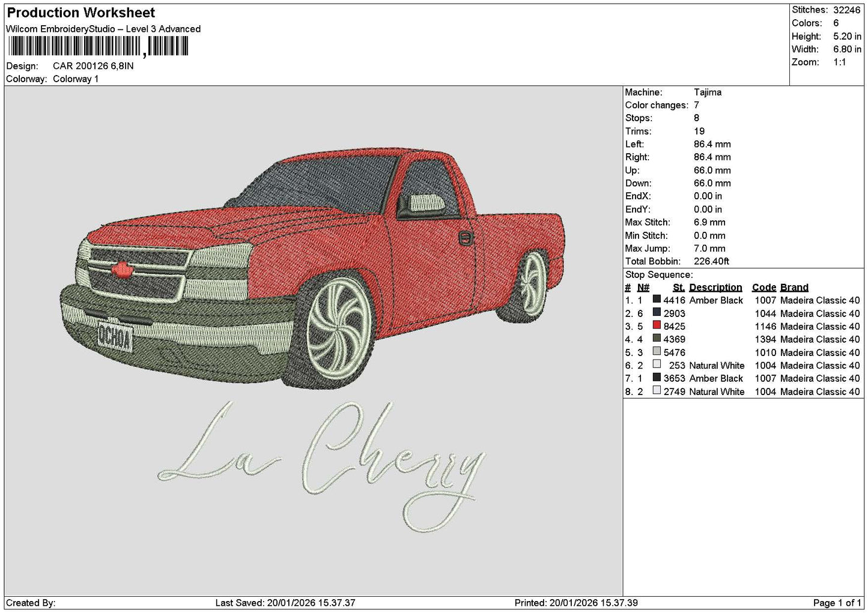
Task: Click the Up value '66.0 mm'
Action: click(712, 171)
